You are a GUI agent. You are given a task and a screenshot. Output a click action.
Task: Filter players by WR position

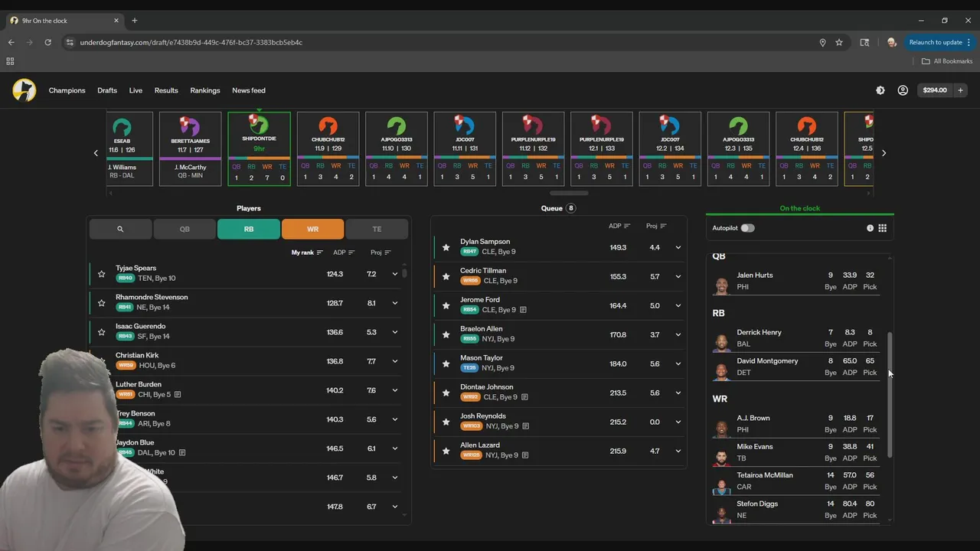[312, 229]
